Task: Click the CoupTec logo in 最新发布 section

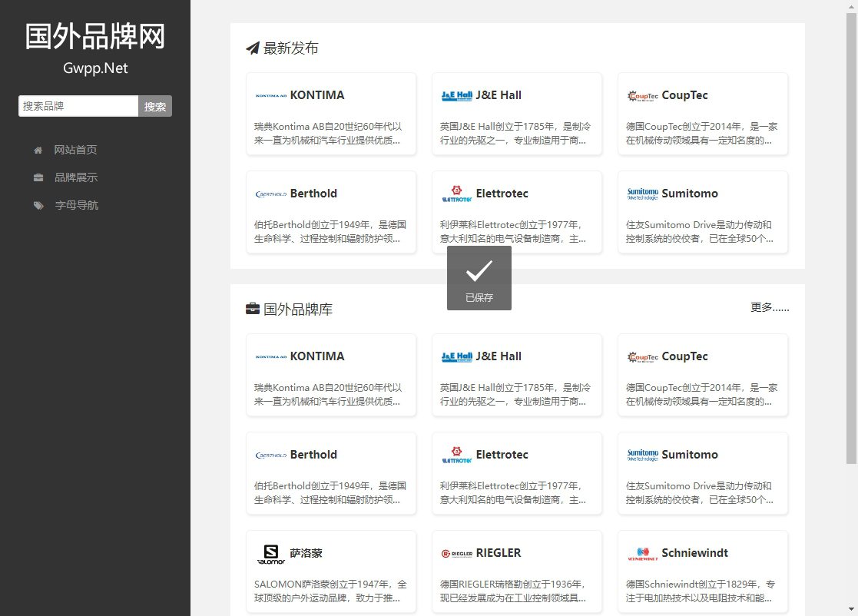Action: [642, 95]
